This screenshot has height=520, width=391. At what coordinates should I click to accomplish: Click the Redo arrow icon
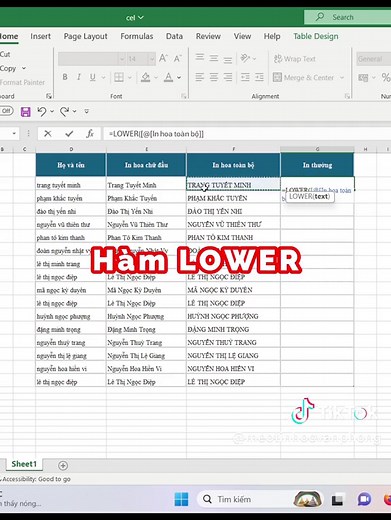(x=64, y=111)
